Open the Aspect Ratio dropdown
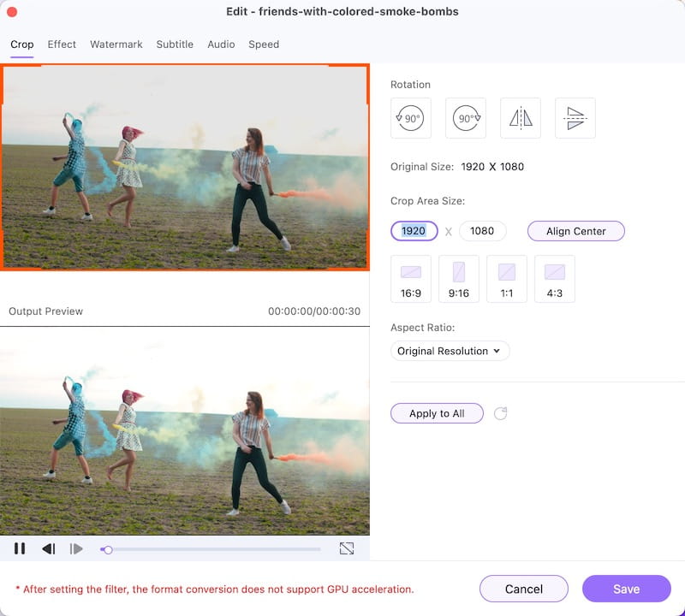This screenshot has width=685, height=616. coord(450,351)
